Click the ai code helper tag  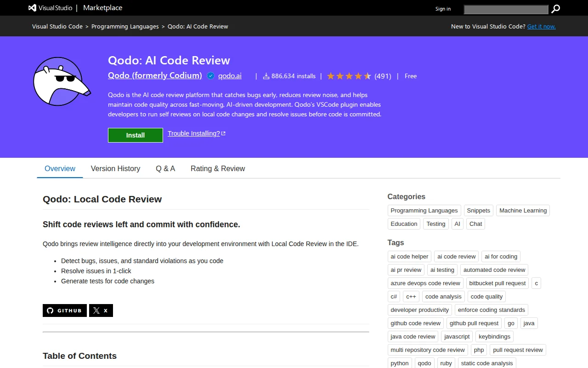point(409,257)
